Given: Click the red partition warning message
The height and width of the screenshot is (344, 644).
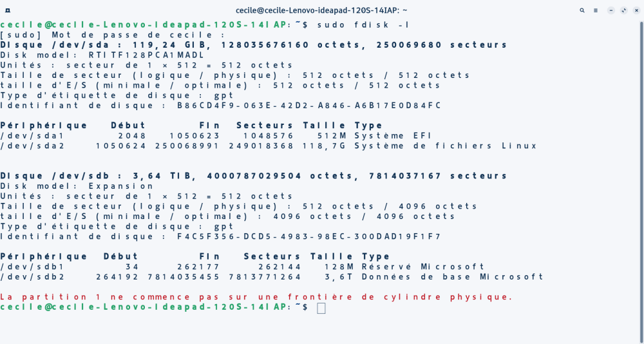Looking at the screenshot, I should coord(256,297).
